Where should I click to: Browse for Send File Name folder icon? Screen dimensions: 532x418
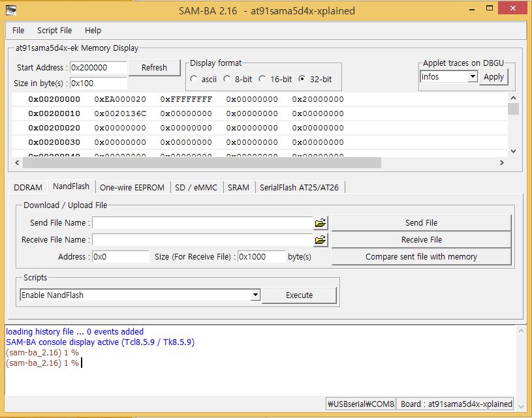coord(320,223)
